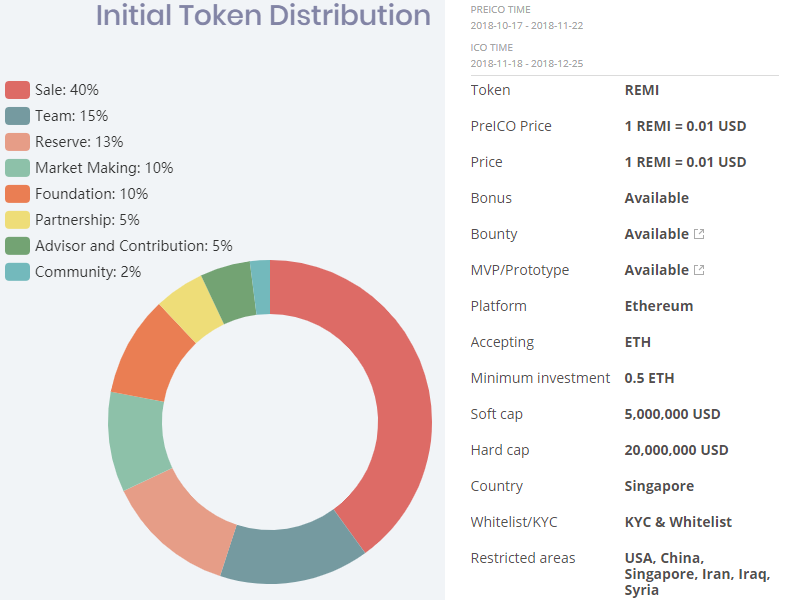This screenshot has width=800, height=600.
Task: Click the Market Making legend color swatch
Action: click(17, 168)
